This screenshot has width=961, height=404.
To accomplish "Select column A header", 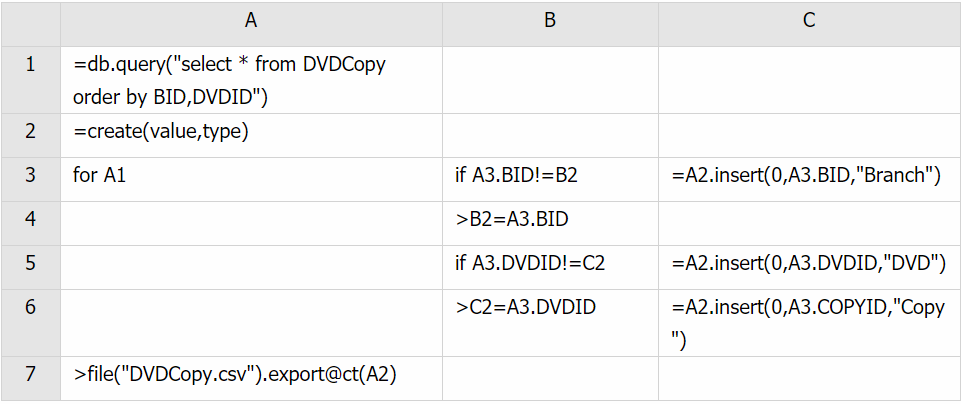I will (x=251, y=23).
